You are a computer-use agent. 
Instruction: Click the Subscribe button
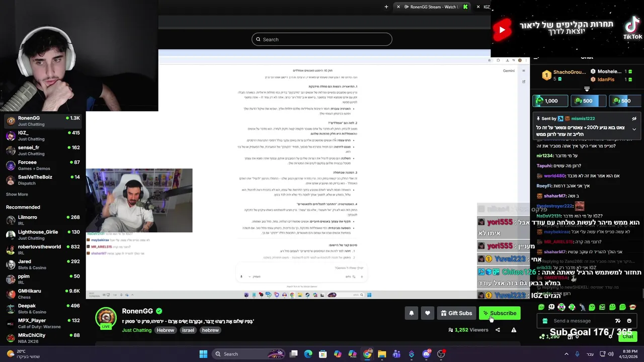pos(500,313)
